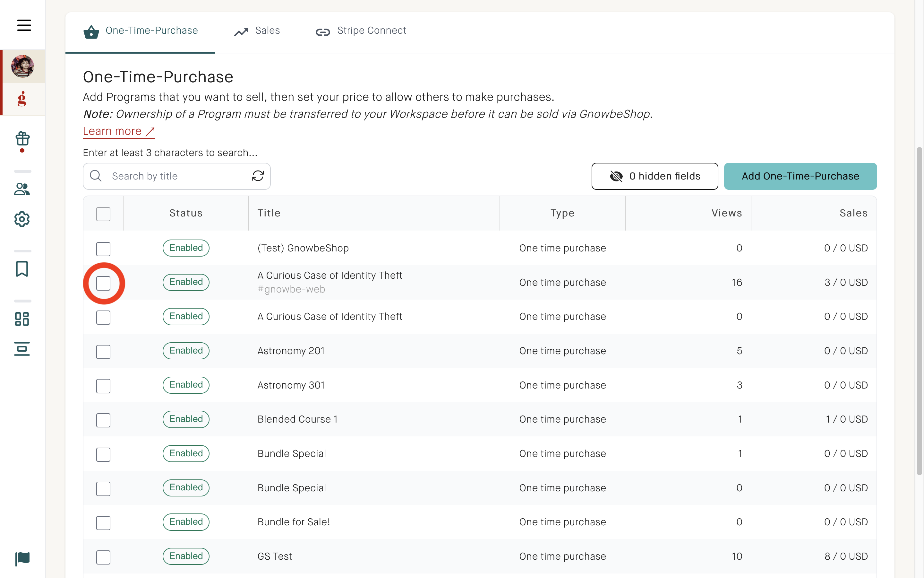Check the (Test) GnowbeShop row checkbox
This screenshot has height=578, width=924.
tap(104, 249)
